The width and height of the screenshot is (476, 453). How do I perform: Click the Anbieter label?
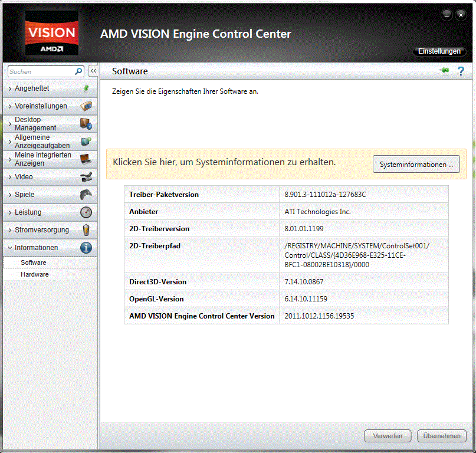pyautogui.click(x=143, y=212)
